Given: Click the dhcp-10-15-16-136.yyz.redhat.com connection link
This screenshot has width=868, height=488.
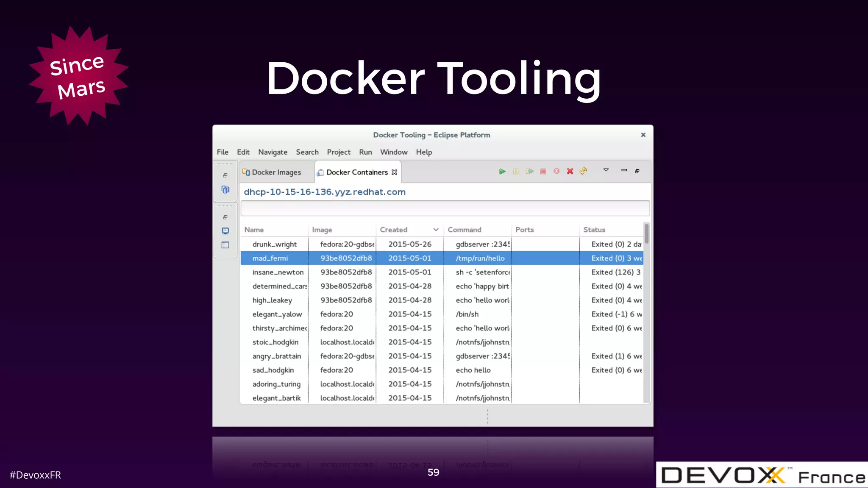Looking at the screenshot, I should point(325,192).
